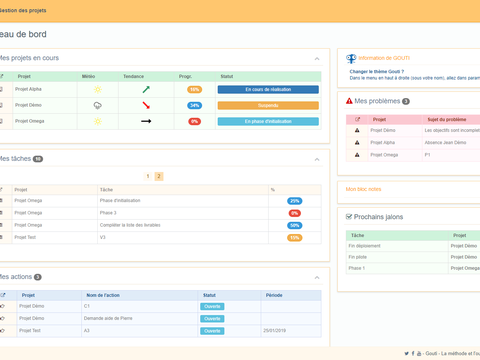Click the sunny weather icon for Projet Alpha
Image resolution: width=480 pixels, height=360 pixels.
97,89
